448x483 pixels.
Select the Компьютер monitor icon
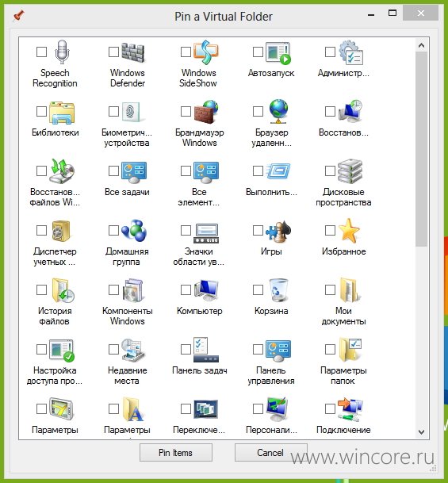[x=206, y=289]
